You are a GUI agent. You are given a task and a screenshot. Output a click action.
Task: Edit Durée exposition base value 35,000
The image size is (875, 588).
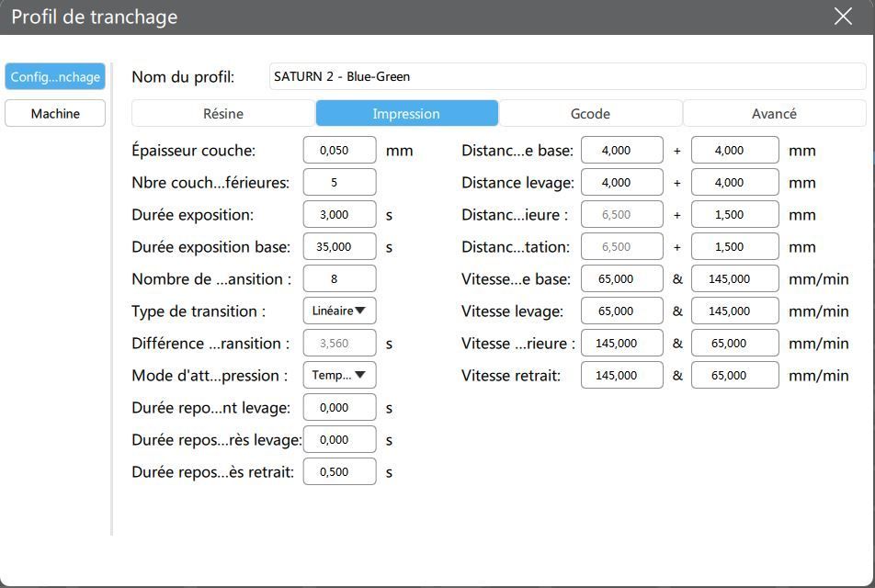point(340,246)
